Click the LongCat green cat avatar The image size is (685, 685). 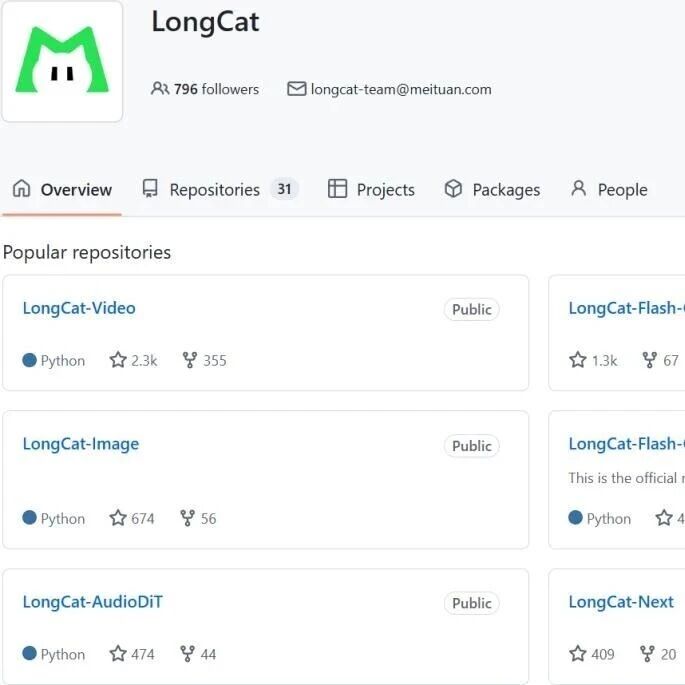pyautogui.click(x=62, y=61)
